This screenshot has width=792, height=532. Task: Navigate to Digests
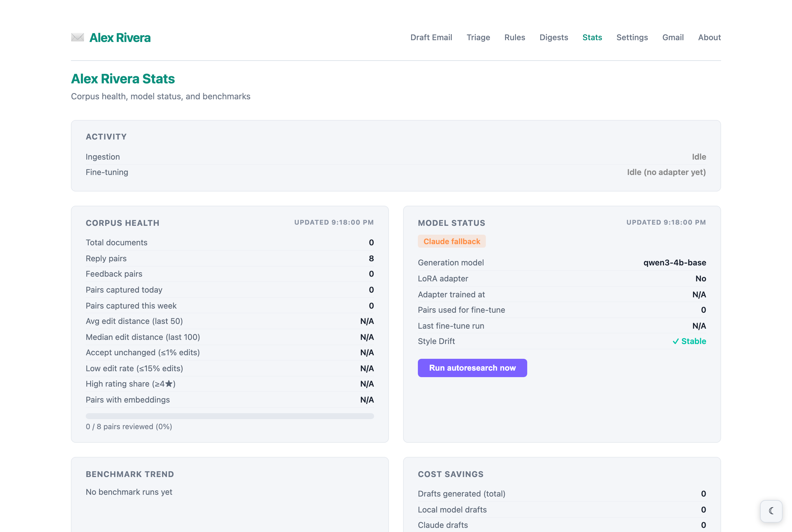[554, 37]
